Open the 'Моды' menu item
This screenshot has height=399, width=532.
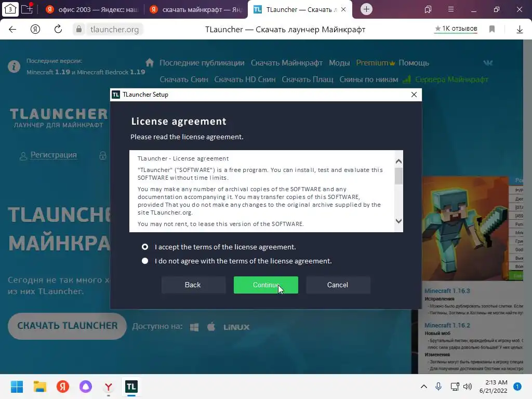pyautogui.click(x=339, y=63)
